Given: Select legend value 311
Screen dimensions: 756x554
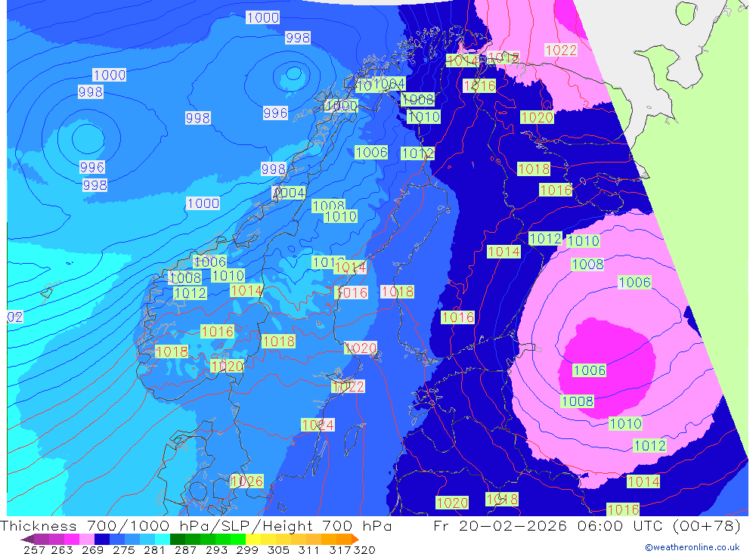Looking at the screenshot, I should [308, 550].
